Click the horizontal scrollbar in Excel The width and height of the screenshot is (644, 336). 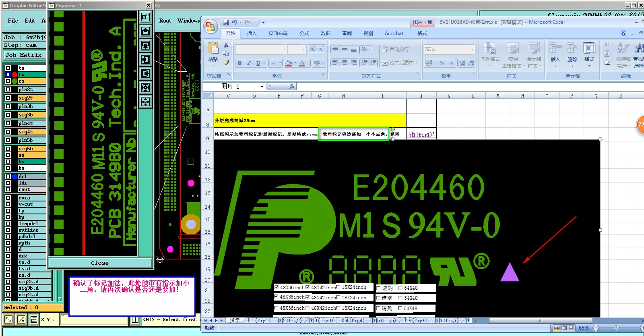point(540,321)
